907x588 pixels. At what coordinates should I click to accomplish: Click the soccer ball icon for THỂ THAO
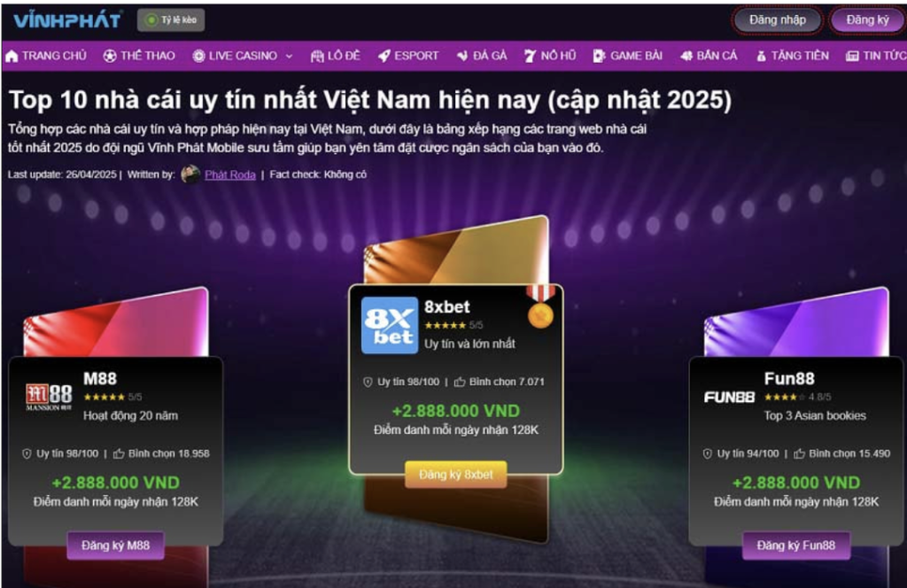point(109,56)
